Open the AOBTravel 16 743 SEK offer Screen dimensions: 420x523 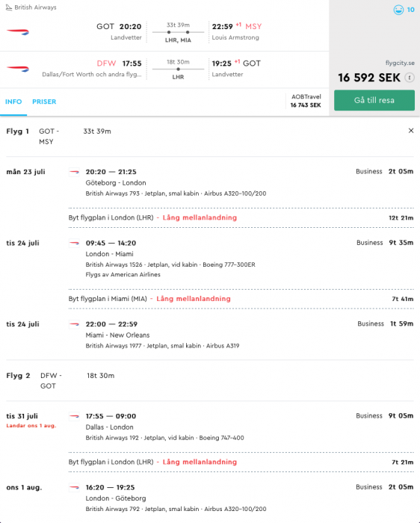[306, 101]
